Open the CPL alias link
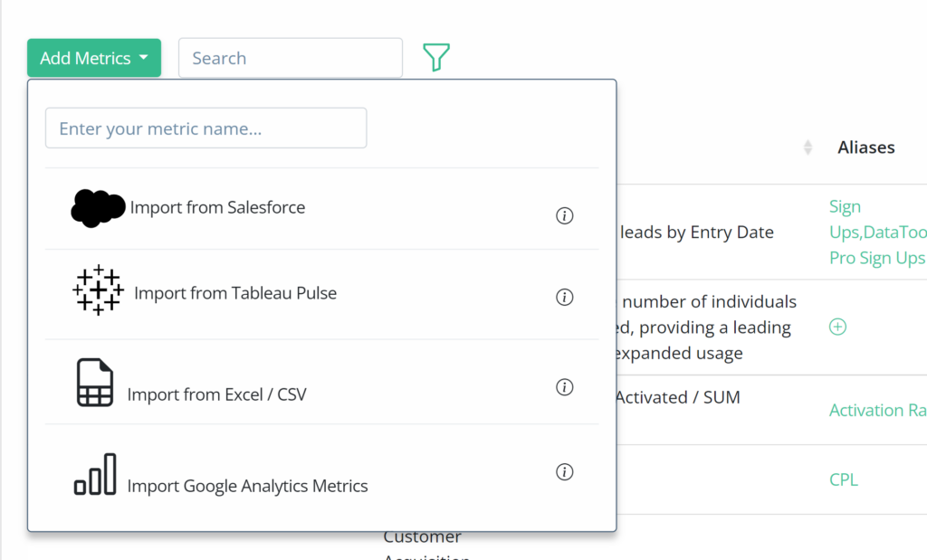 tap(844, 479)
